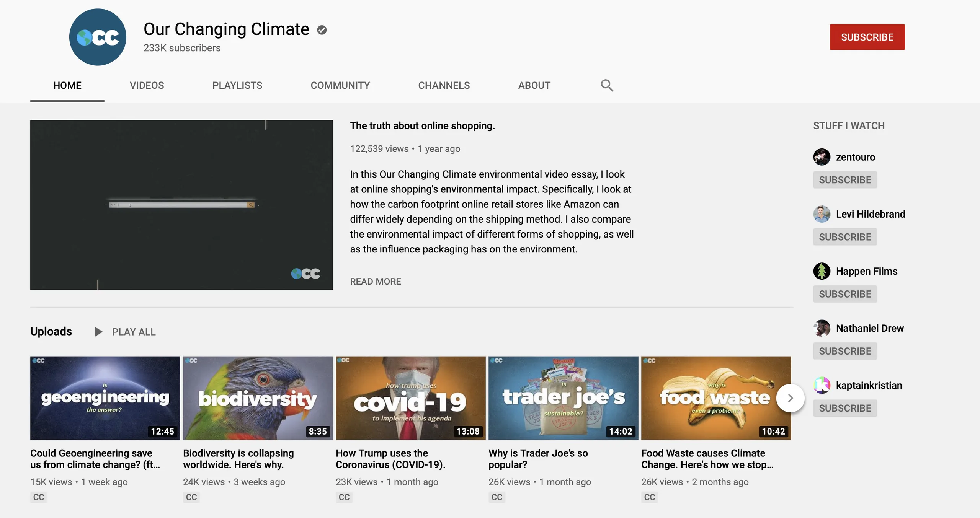
Task: Open the geoengineering video thumbnail
Action: (105, 398)
